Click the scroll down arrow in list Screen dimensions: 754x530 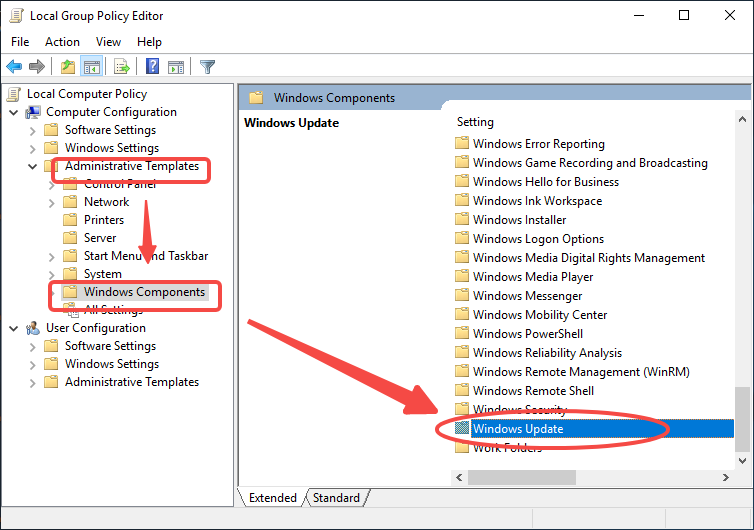click(742, 460)
